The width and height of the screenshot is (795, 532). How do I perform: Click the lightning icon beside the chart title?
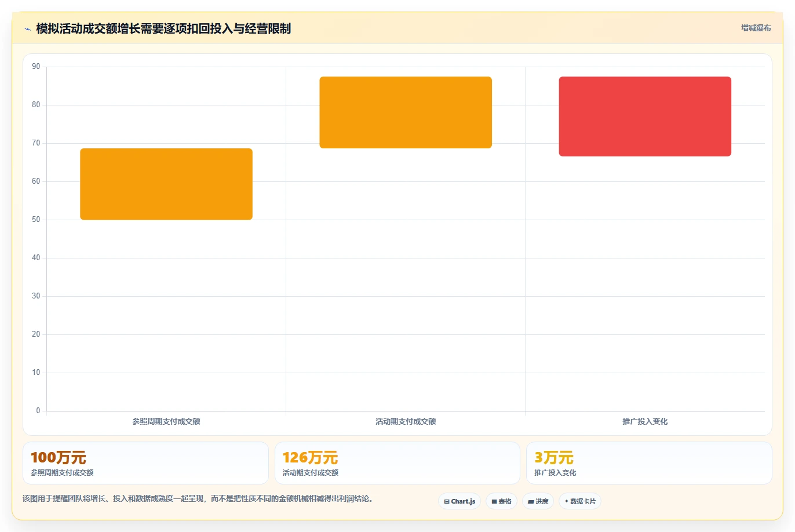coord(27,29)
